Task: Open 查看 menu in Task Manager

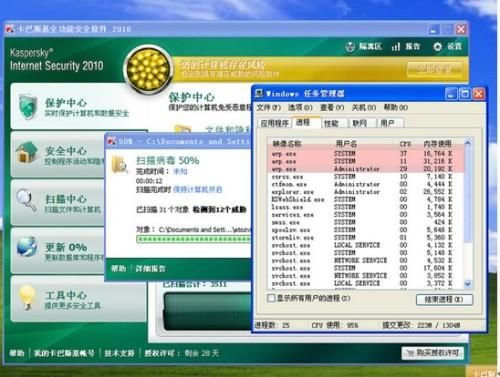Action: [332, 108]
